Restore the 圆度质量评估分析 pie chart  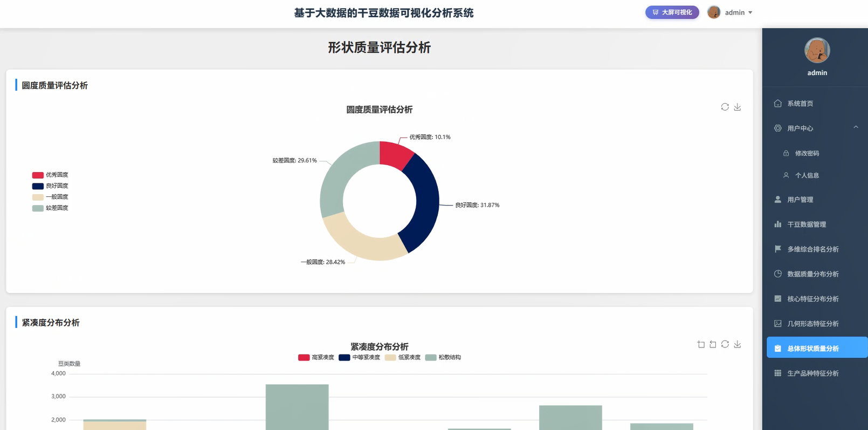coord(725,107)
